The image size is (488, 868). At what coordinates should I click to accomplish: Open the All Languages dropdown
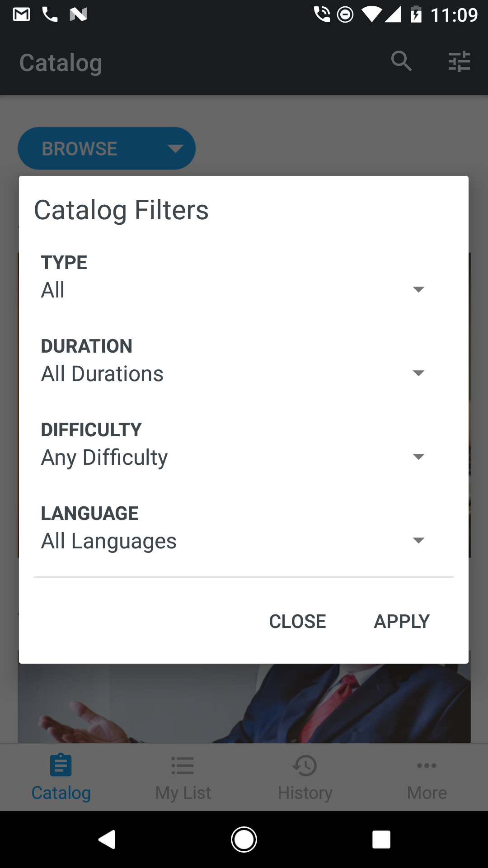click(x=233, y=541)
